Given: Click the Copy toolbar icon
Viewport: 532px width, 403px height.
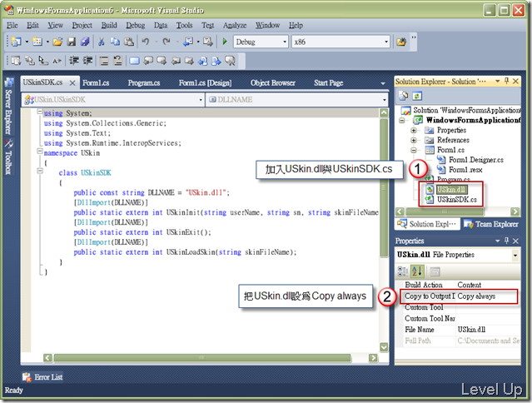Looking at the screenshot, I should pos(115,42).
